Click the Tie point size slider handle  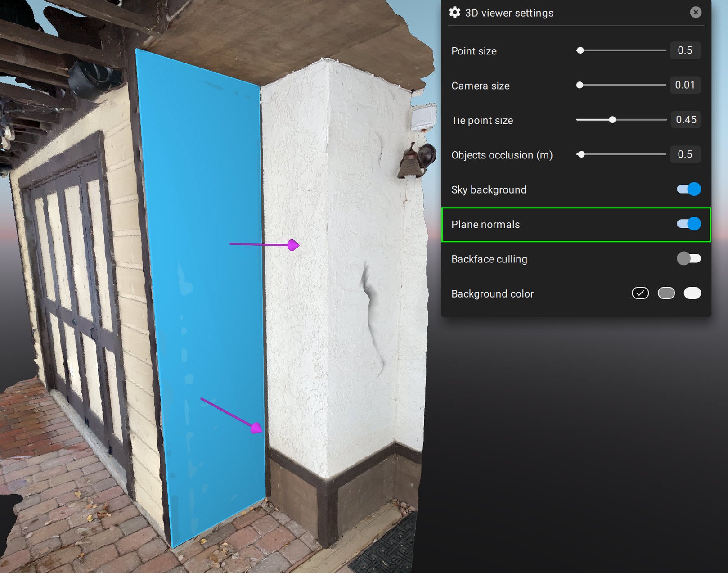pos(612,120)
